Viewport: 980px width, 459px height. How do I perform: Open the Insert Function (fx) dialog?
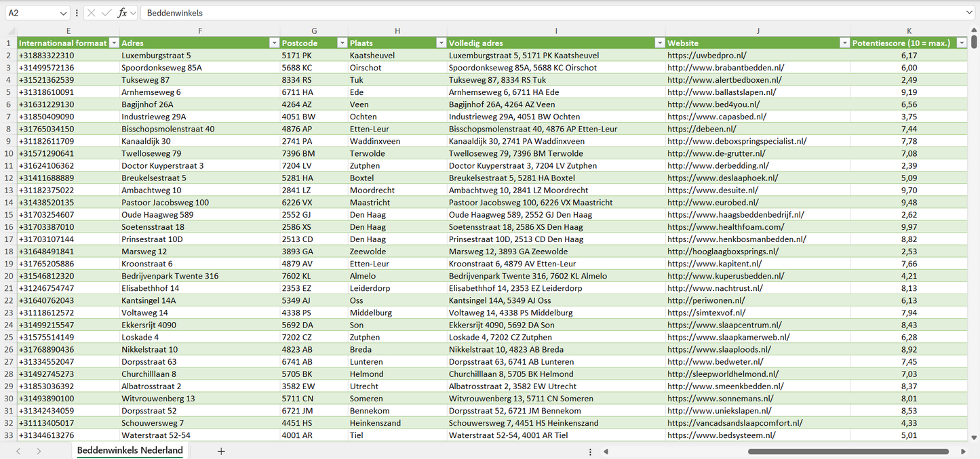tap(122, 13)
